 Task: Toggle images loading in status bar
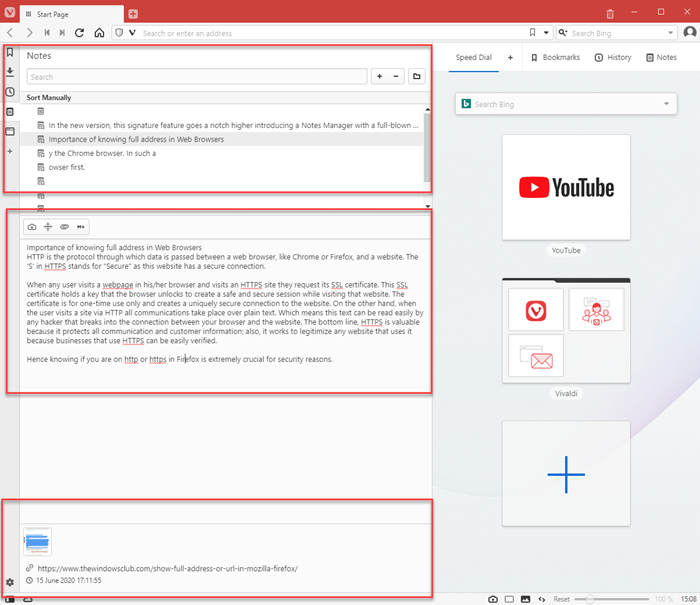[x=525, y=599]
